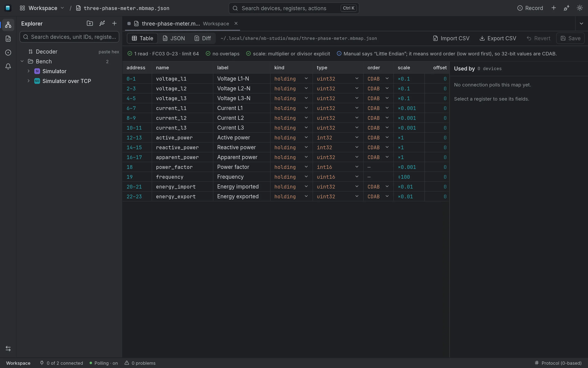588x368 pixels.
Task: Expand the Simulator over TCP node
Action: tap(28, 81)
